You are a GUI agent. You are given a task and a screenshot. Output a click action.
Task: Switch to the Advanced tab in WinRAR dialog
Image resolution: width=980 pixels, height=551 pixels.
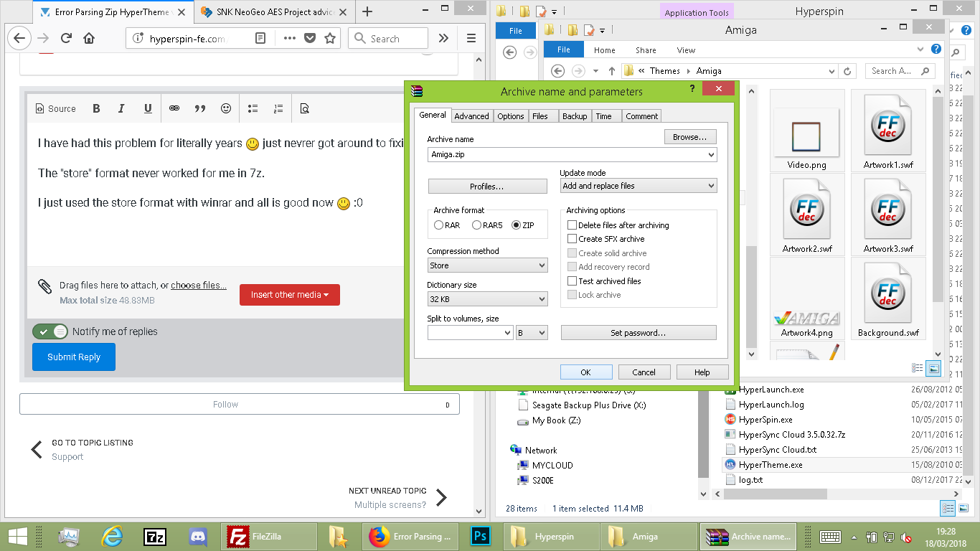[472, 116]
